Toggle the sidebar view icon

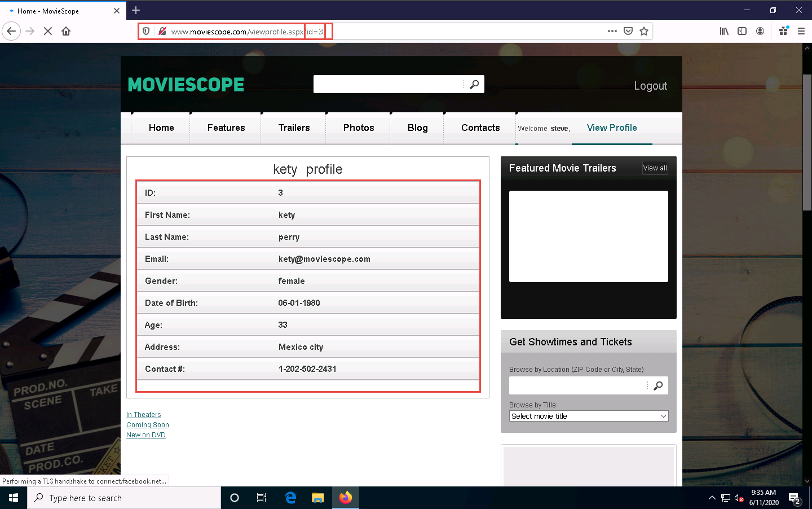pos(742,31)
